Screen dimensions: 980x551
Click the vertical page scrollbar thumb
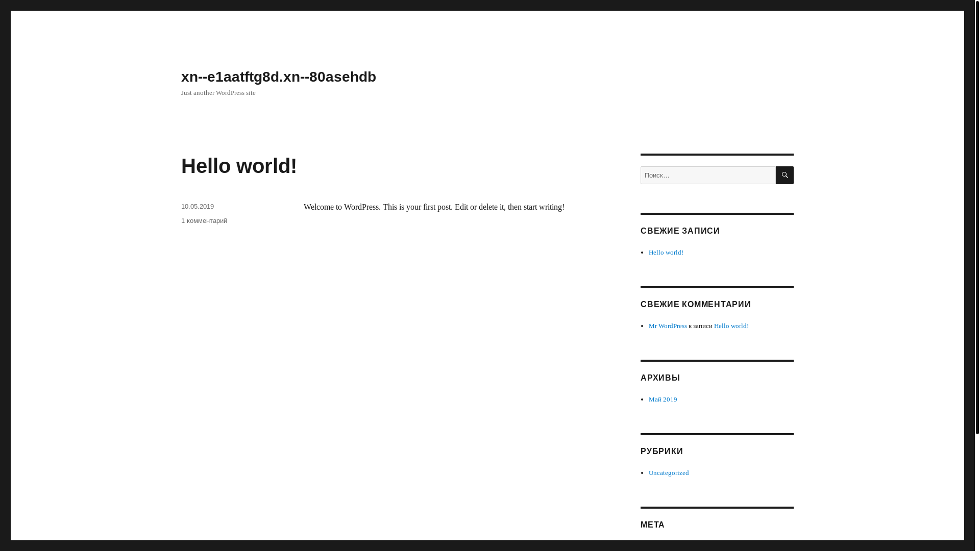(977, 217)
